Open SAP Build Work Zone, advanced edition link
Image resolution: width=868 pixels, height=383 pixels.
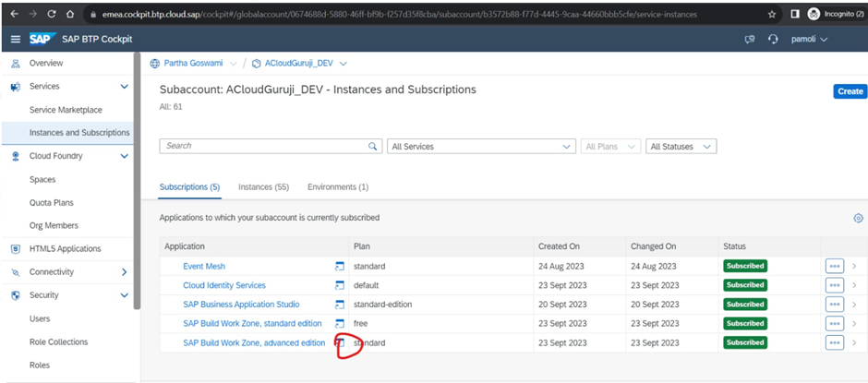tap(254, 342)
